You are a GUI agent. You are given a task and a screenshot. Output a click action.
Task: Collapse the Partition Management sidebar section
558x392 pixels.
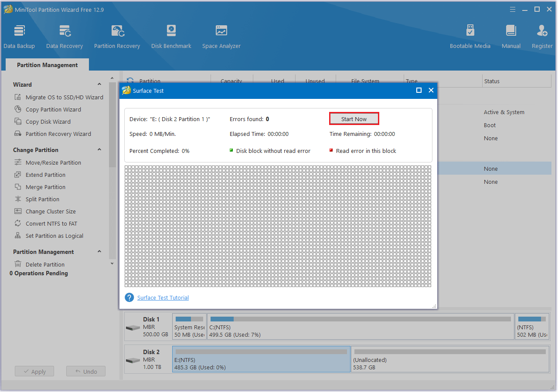(99, 252)
